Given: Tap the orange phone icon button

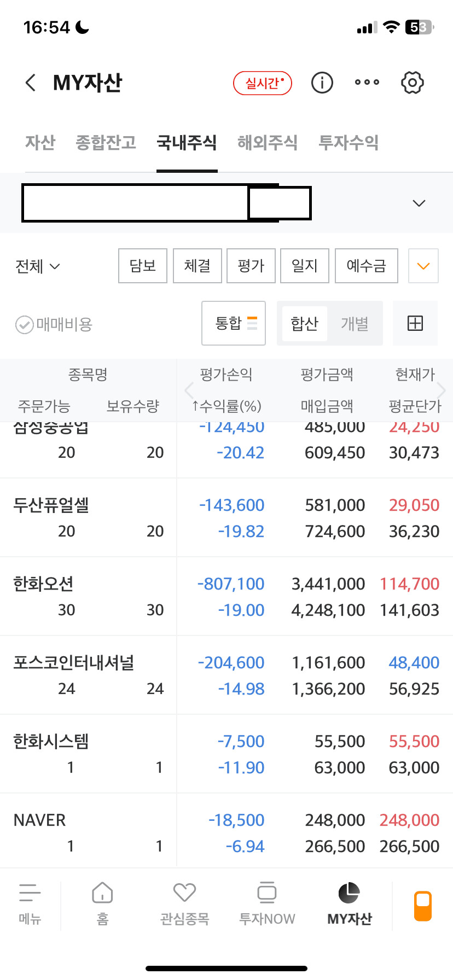Looking at the screenshot, I should coord(423,906).
